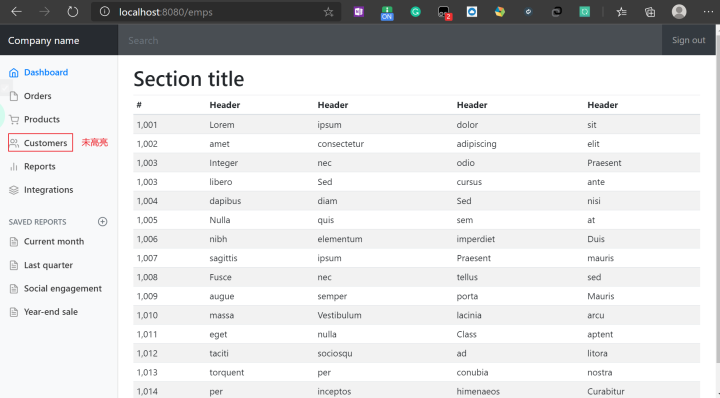Image resolution: width=720 pixels, height=398 pixels.
Task: Click cell sagittis
Action: coord(223,258)
